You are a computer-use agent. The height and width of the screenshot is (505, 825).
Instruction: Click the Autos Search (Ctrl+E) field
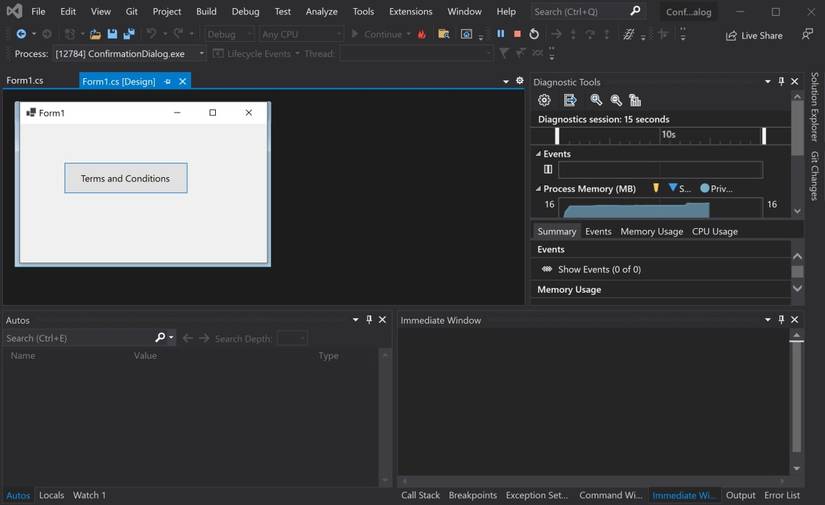point(79,338)
